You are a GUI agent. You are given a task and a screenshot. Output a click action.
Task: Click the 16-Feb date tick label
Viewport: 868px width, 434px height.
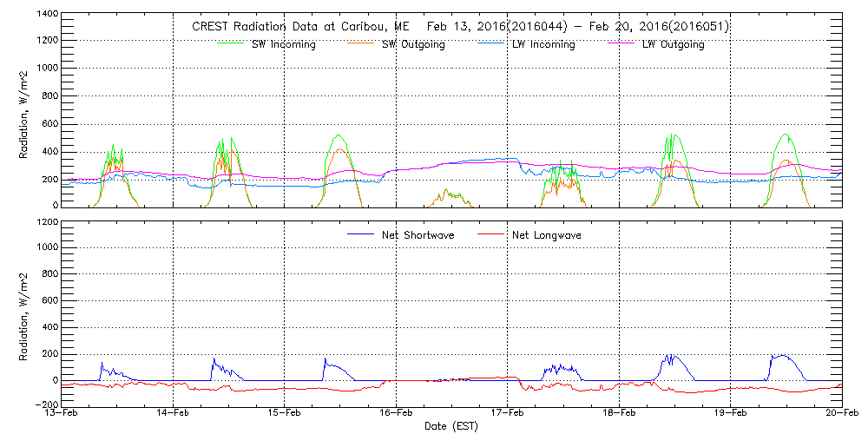[x=397, y=414]
